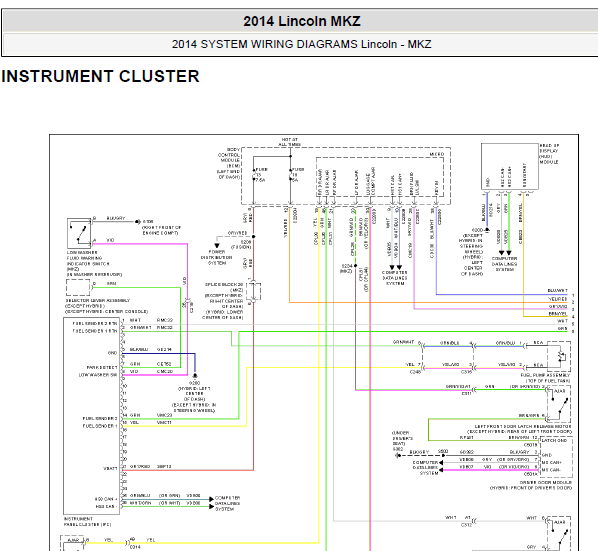Click the HUD module box outline
Image resolution: width=598 pixels, height=551 pixels.
pos(510,166)
